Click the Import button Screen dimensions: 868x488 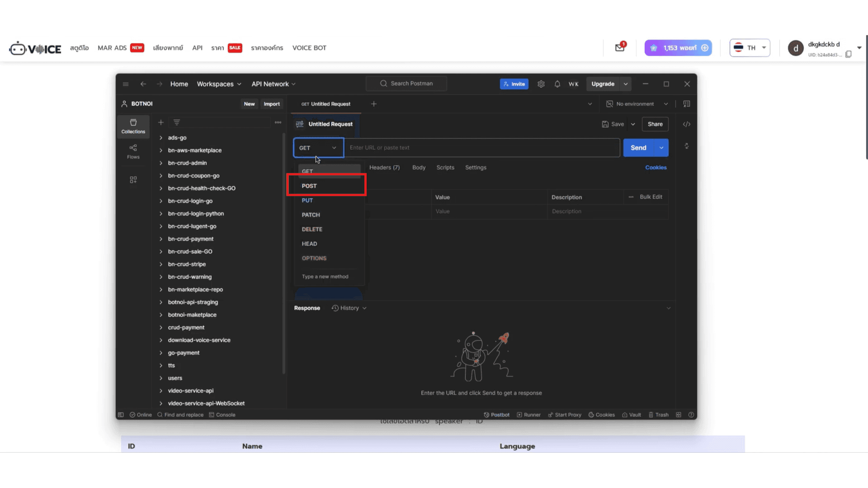point(271,104)
